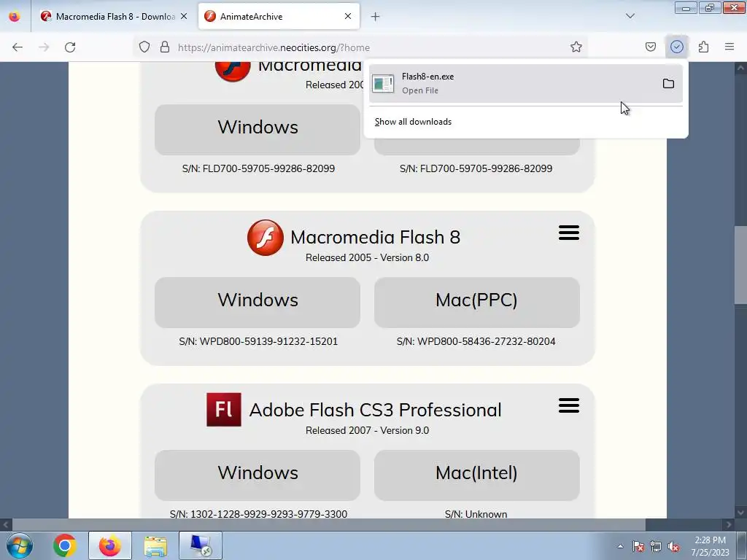Click the horizontal scroll left arrow
Viewport: 747px width, 560px height.
[6, 525]
